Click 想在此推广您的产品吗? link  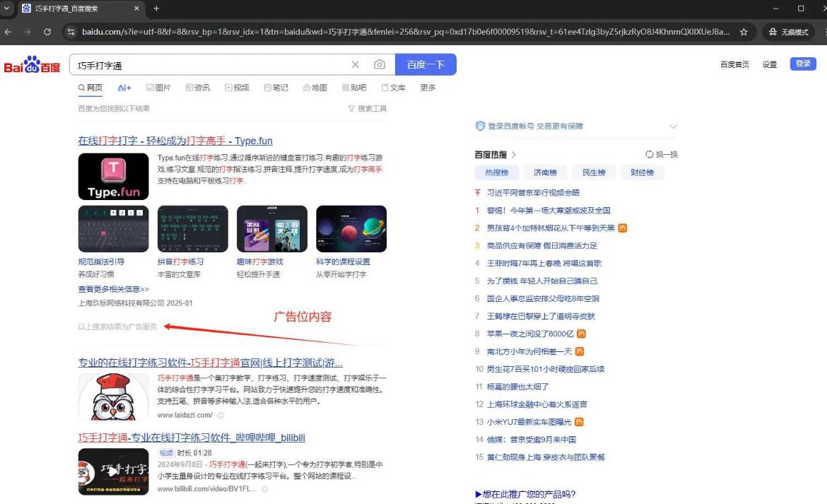pyautogui.click(x=525, y=494)
